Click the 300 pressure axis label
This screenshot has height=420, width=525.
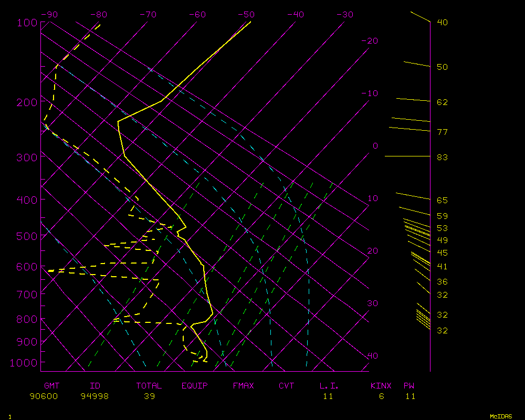tap(27, 157)
